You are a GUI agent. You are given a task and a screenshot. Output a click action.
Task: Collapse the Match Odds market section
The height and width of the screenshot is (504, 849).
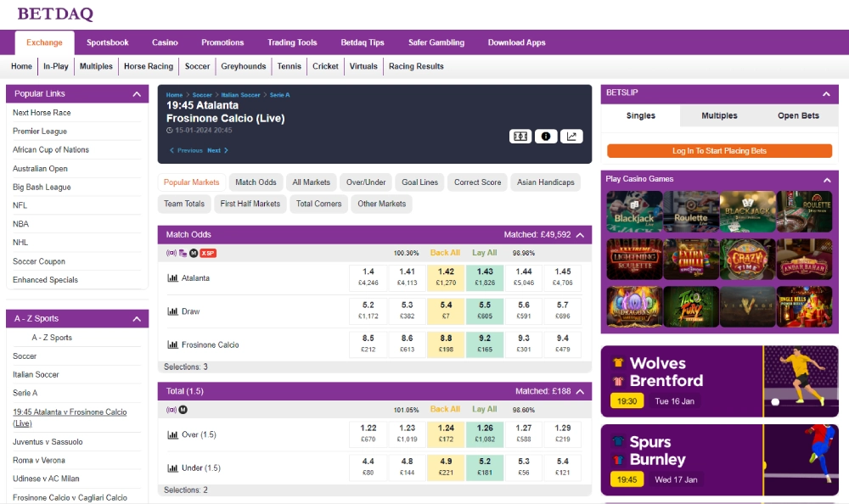pyautogui.click(x=581, y=235)
